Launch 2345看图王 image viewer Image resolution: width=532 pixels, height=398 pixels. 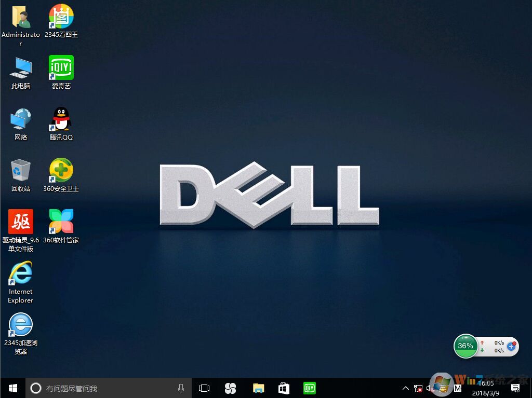pos(61,17)
